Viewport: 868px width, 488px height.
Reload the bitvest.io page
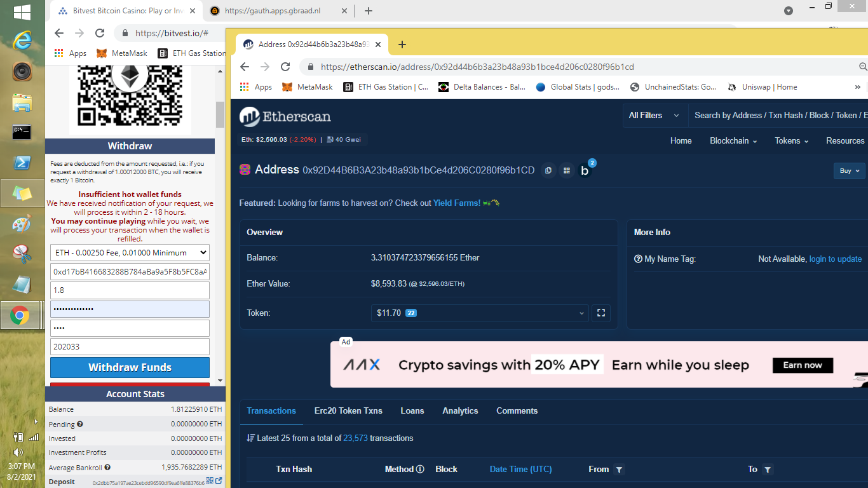[x=100, y=33]
